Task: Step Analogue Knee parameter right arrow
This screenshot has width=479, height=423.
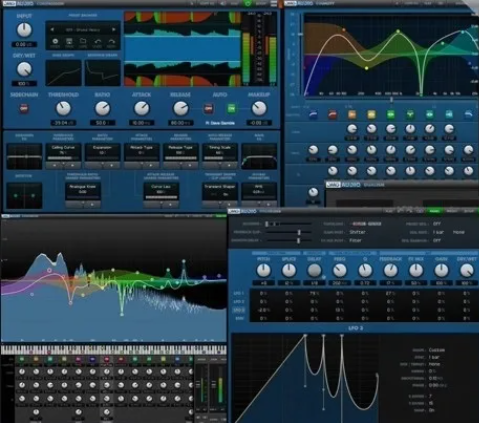Action: pyautogui.click(x=92, y=204)
